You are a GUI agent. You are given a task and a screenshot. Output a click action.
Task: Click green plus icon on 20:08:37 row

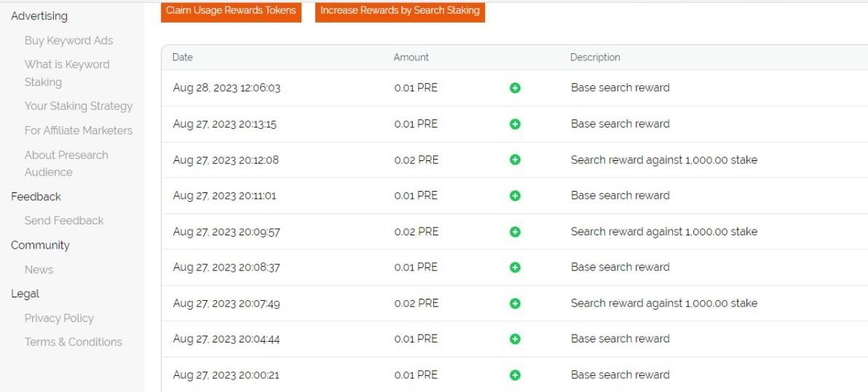coord(515,267)
